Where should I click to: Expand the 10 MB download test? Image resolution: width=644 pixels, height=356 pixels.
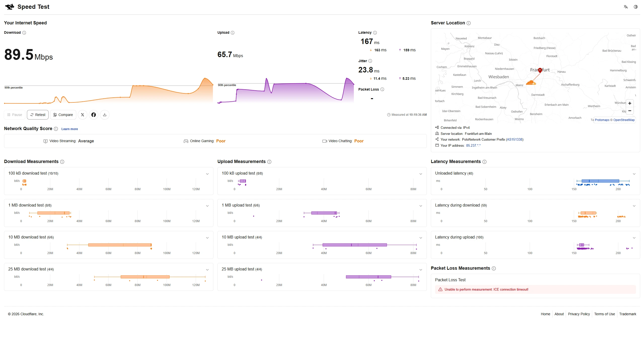[207, 238]
